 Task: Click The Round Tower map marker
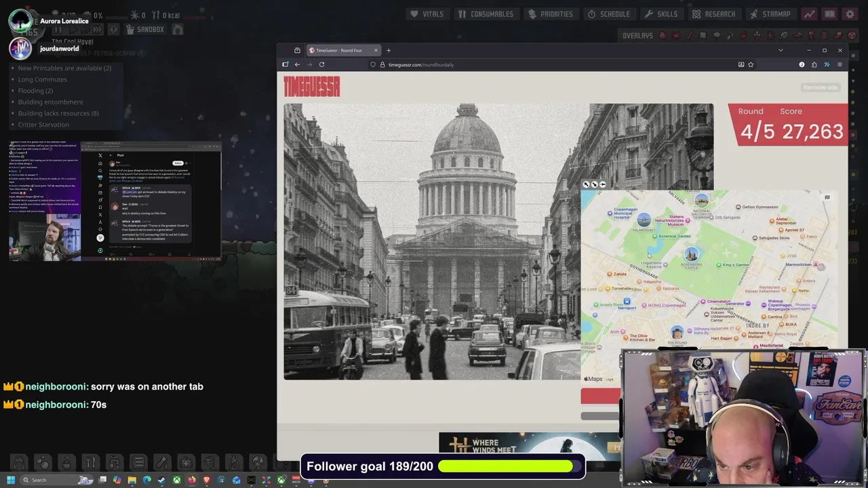677,332
